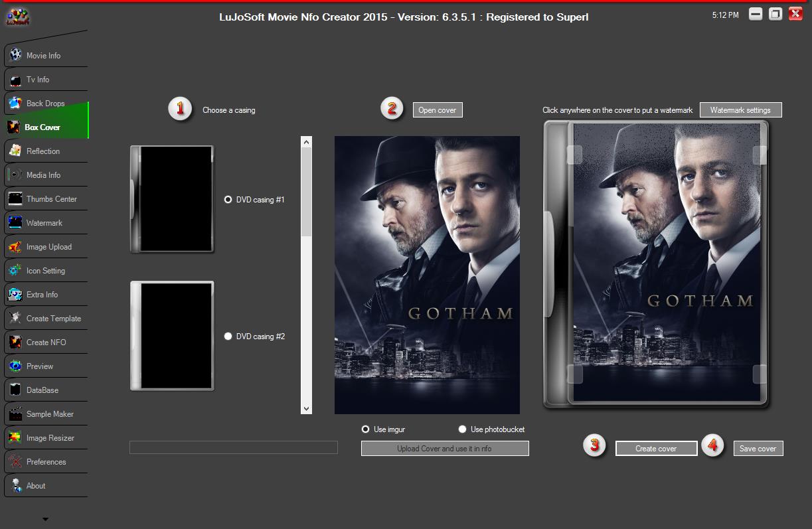Open the Watermark tab
Screen dimensions: 812x529
pos(46,223)
